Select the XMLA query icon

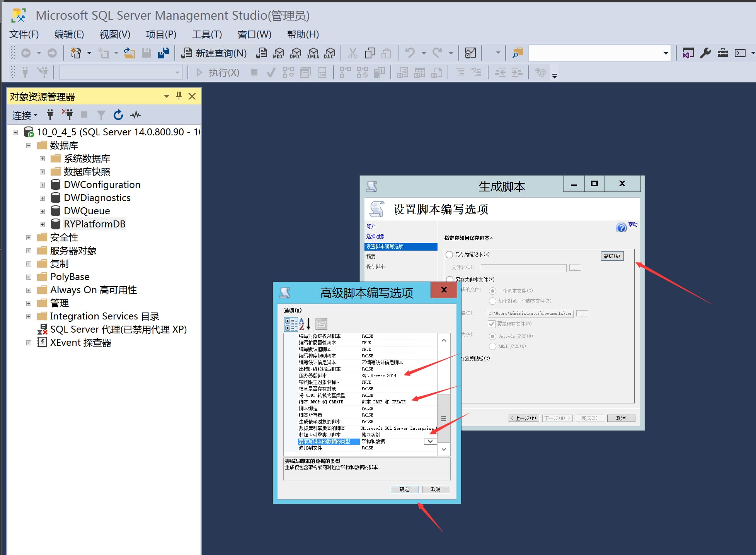pyautogui.click(x=313, y=53)
